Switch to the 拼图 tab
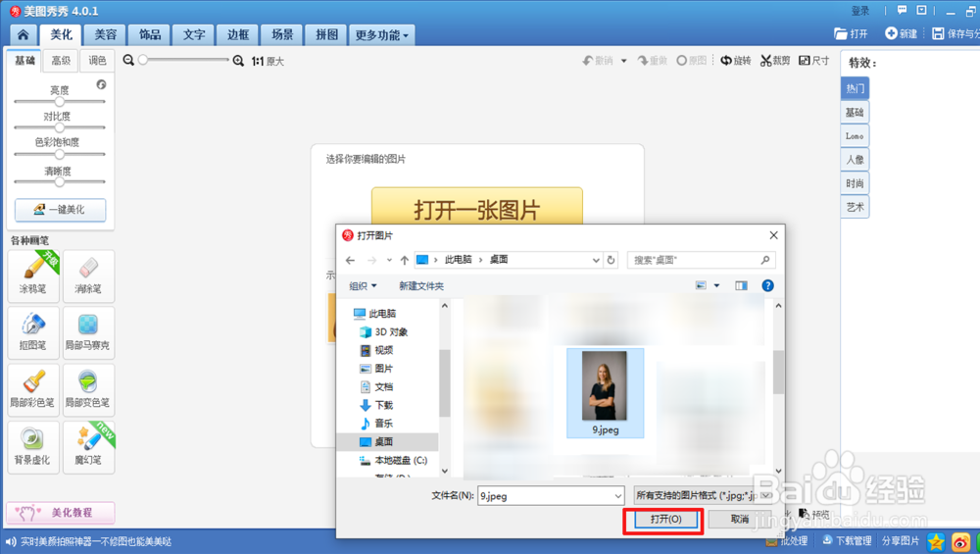 pyautogui.click(x=326, y=35)
